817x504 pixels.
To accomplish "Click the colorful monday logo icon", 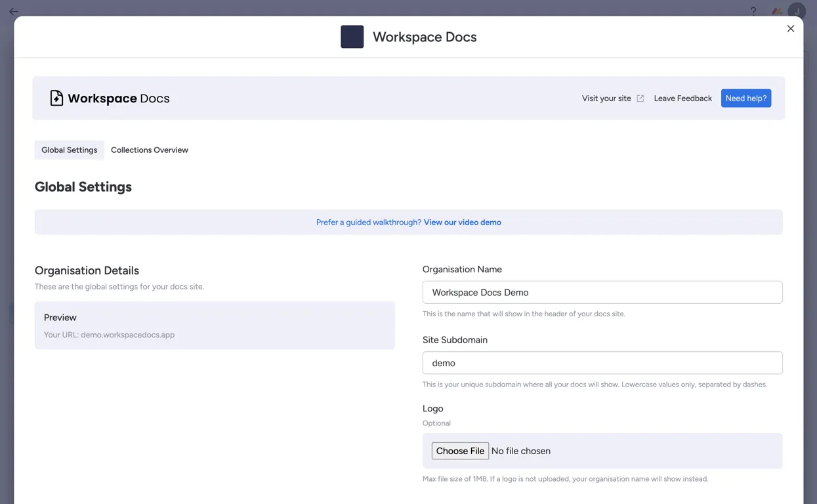I will click(x=776, y=11).
